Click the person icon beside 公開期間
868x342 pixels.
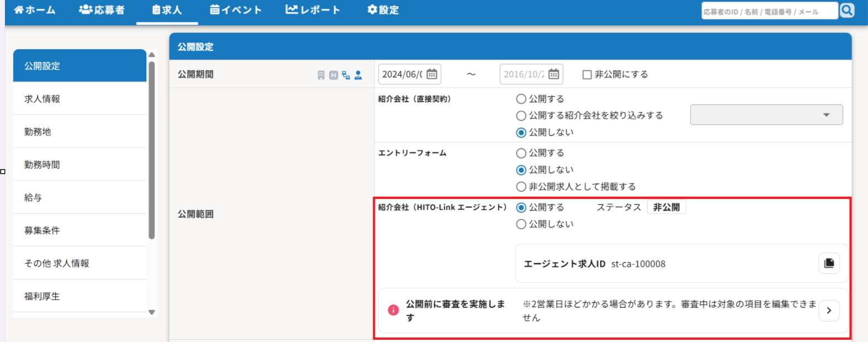pyautogui.click(x=358, y=75)
